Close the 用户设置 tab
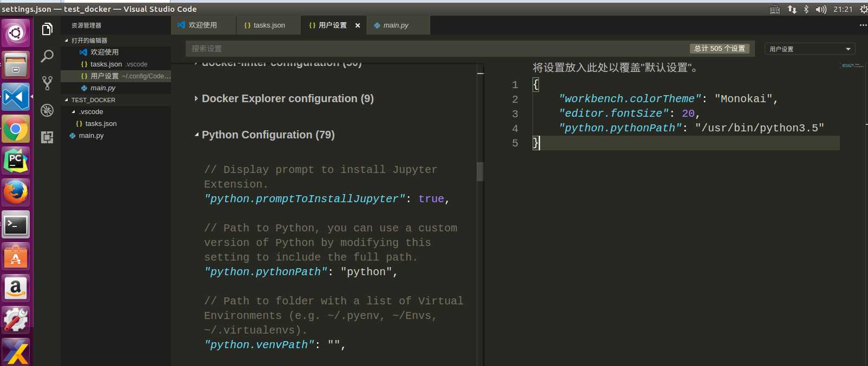Viewport: 868px width, 366px height. 358,25
